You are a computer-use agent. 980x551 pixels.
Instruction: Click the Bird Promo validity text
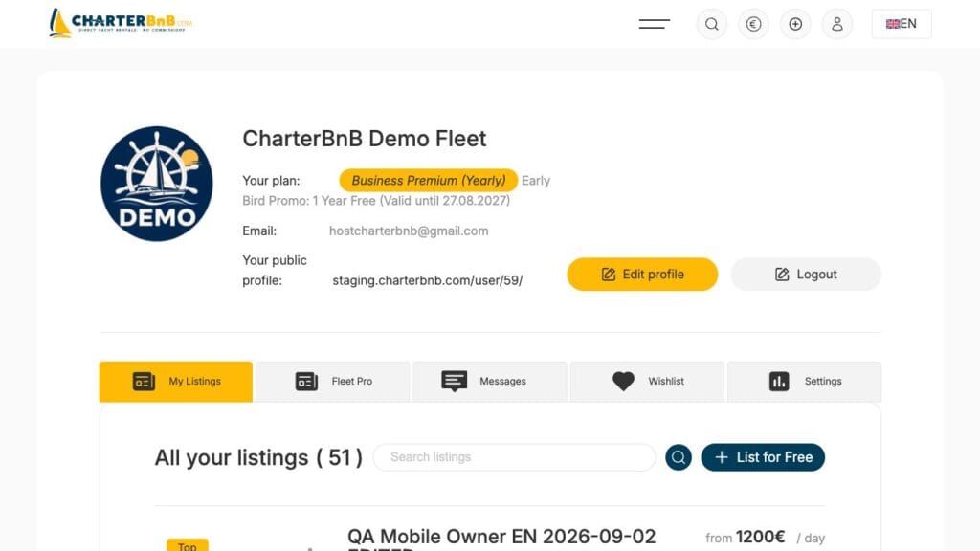point(376,201)
